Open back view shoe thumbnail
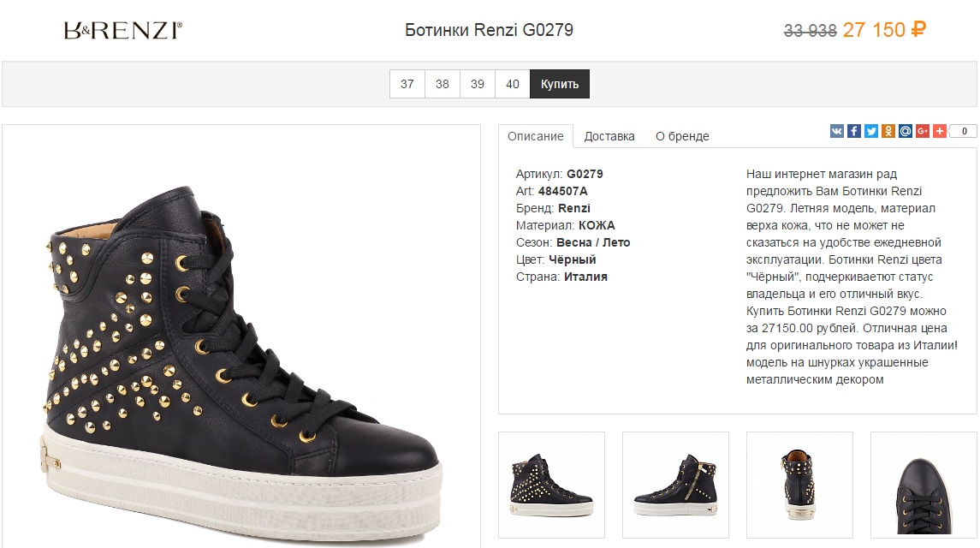 pos(799,485)
